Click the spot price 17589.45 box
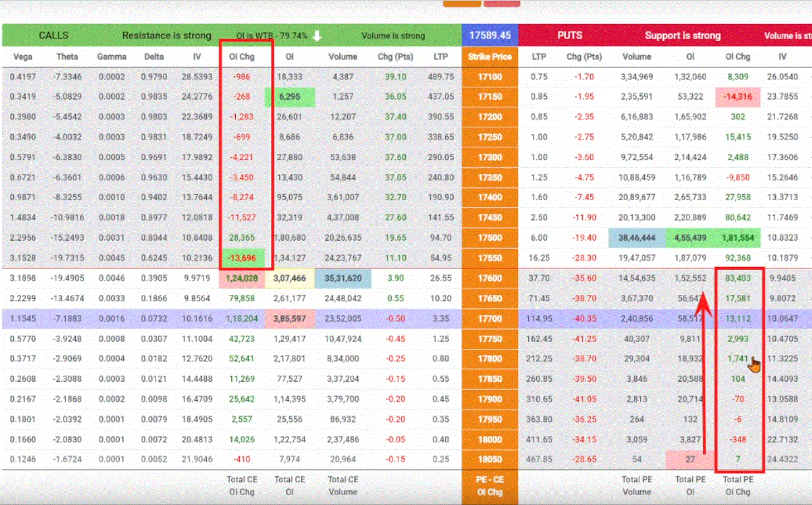Viewport: 812px width, 505px height. [x=490, y=35]
